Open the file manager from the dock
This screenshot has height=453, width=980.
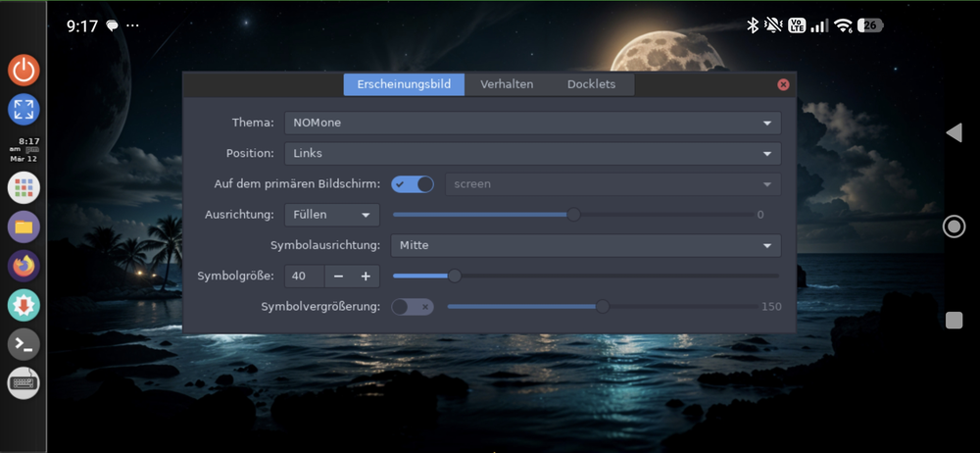pos(24,226)
